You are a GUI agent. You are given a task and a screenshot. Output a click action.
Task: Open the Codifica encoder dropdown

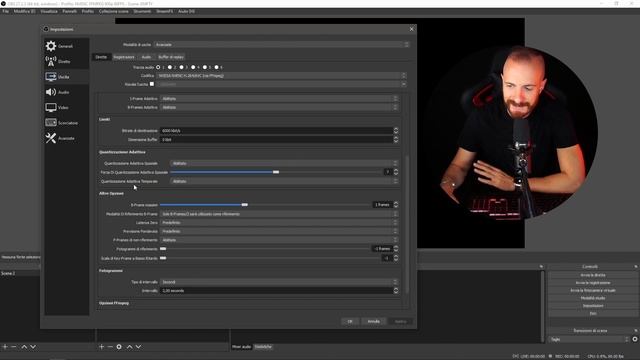pyautogui.click(x=282, y=76)
